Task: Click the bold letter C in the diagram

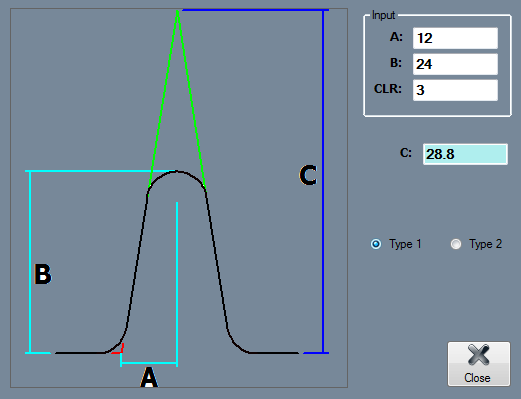Action: pos(308,175)
